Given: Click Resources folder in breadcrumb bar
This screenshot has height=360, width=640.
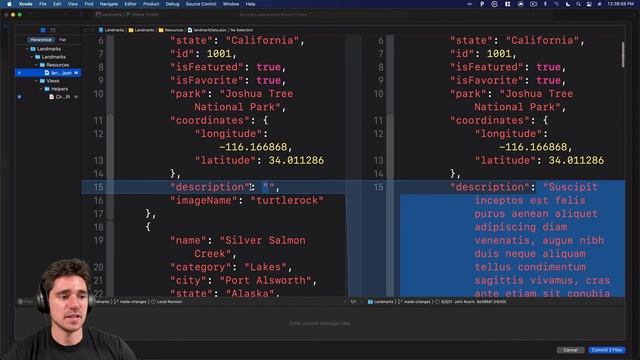Looking at the screenshot, I should (171, 30).
